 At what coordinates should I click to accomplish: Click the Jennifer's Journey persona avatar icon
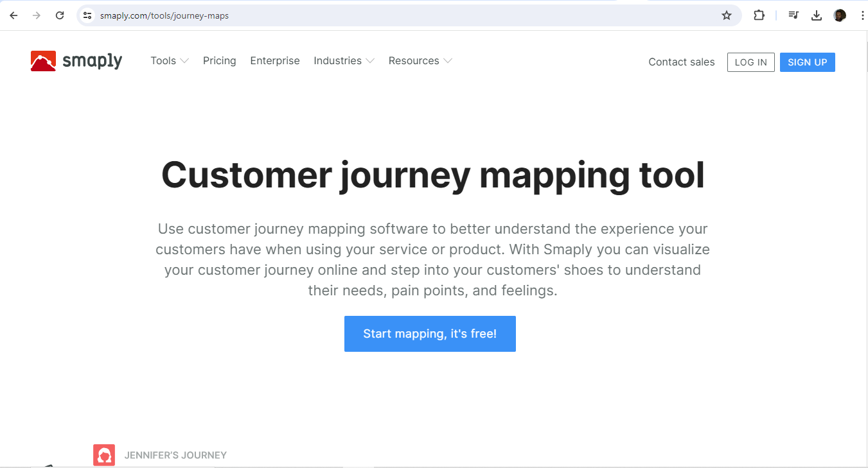104,455
